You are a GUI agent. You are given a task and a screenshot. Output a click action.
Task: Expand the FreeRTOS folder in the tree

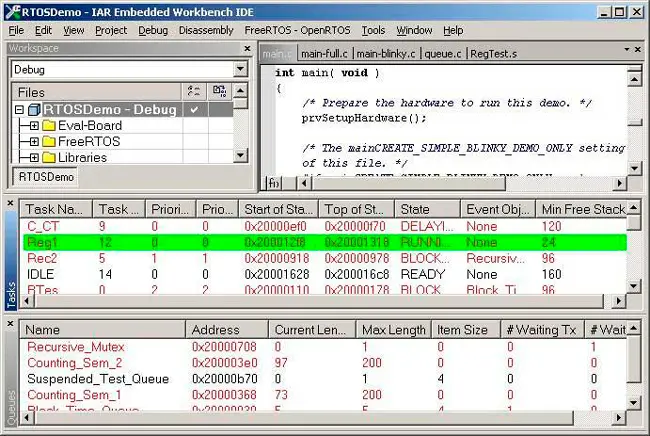coord(34,142)
